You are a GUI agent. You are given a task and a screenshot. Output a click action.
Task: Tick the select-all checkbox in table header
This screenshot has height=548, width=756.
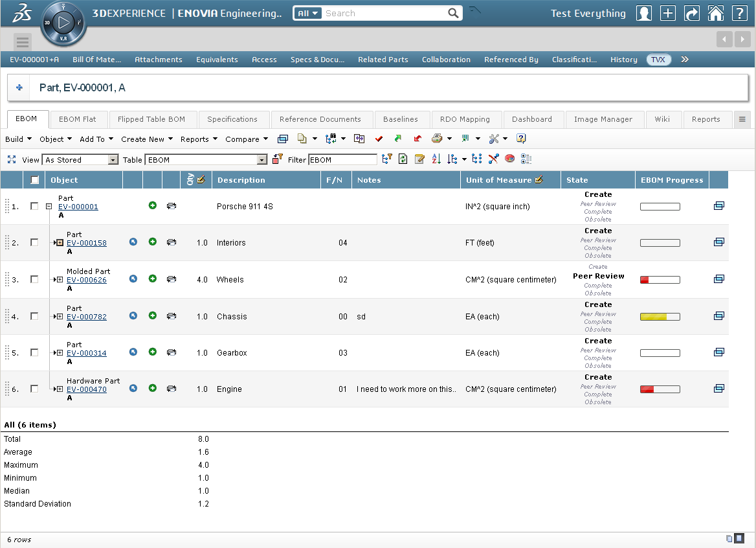(34, 180)
